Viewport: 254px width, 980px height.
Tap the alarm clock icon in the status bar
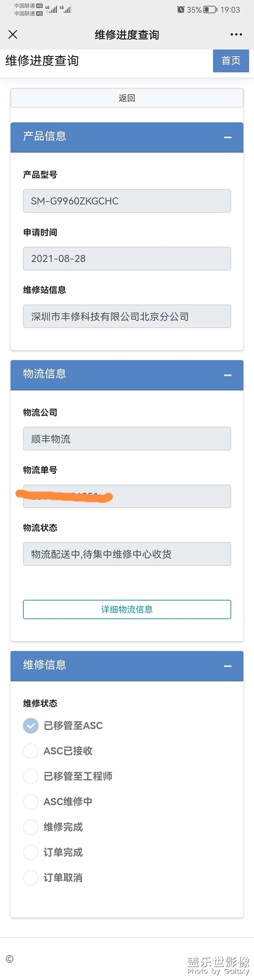coord(180,10)
